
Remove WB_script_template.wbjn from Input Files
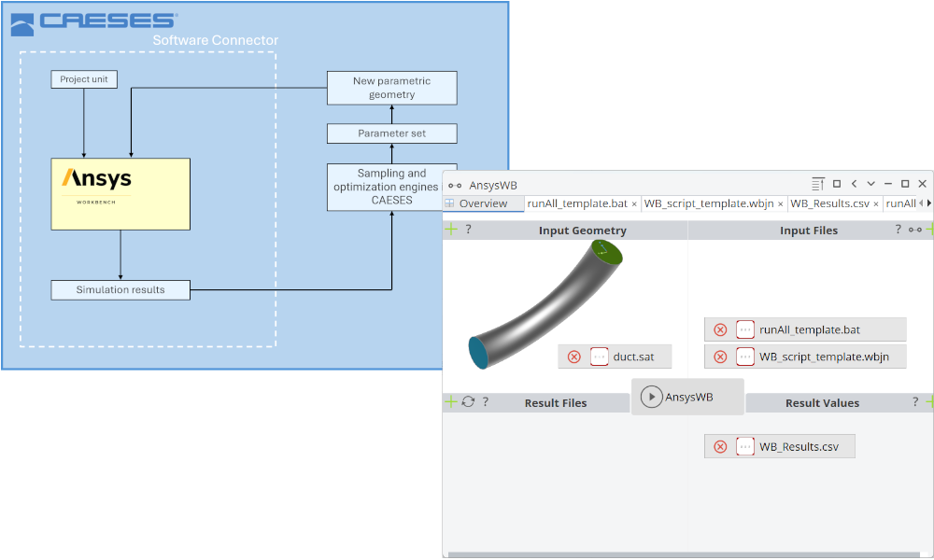(720, 357)
